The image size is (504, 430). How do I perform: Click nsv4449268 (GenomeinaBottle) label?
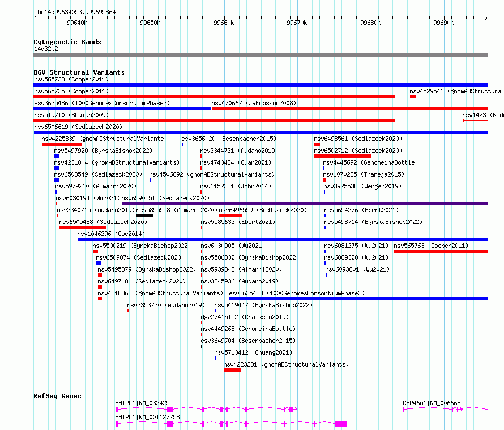[248, 329]
